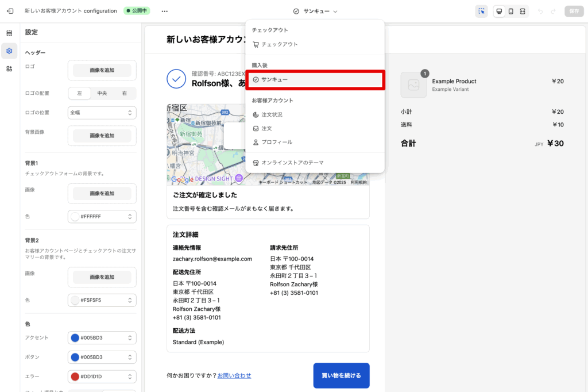This screenshot has width=588, height=392.
Task: Click the ボタン color swatch
Action: pyautogui.click(x=75, y=357)
